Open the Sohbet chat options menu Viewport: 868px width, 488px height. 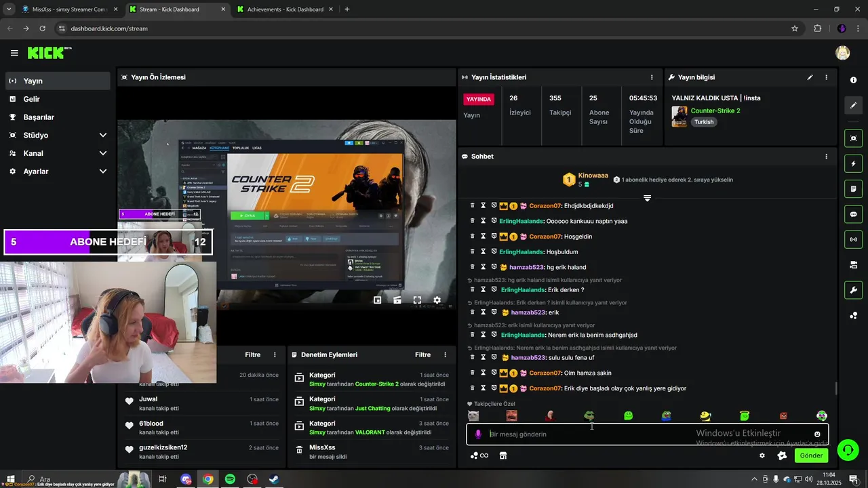[826, 157]
